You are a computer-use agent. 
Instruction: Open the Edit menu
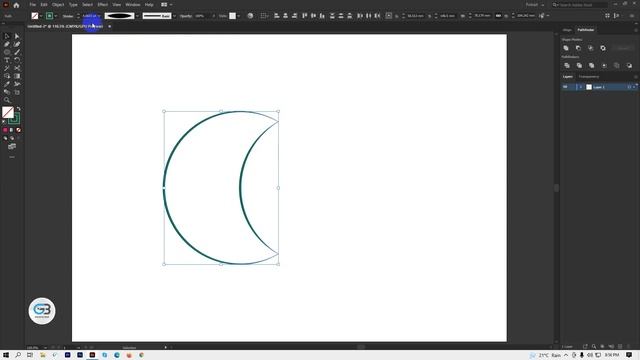[44, 5]
